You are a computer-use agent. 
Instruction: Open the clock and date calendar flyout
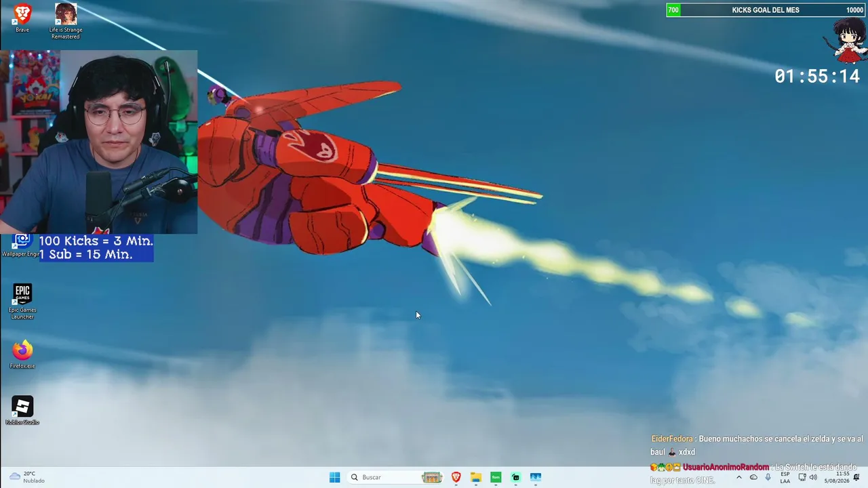tap(837, 477)
